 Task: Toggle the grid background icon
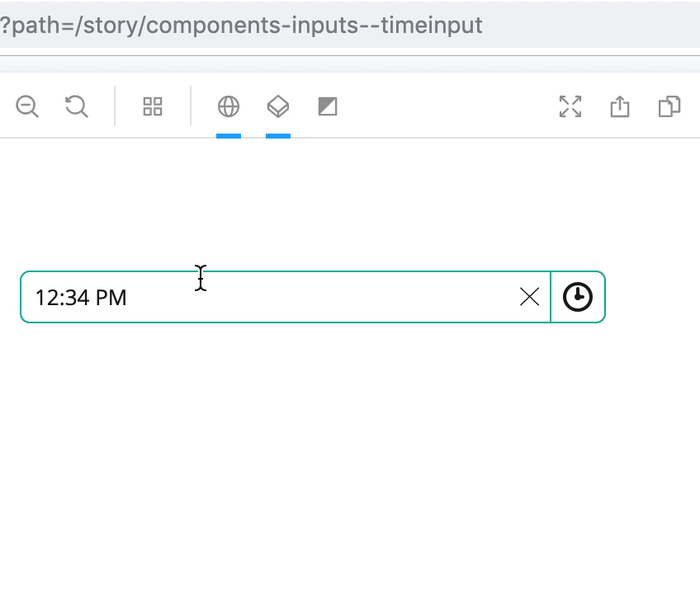pos(153,106)
